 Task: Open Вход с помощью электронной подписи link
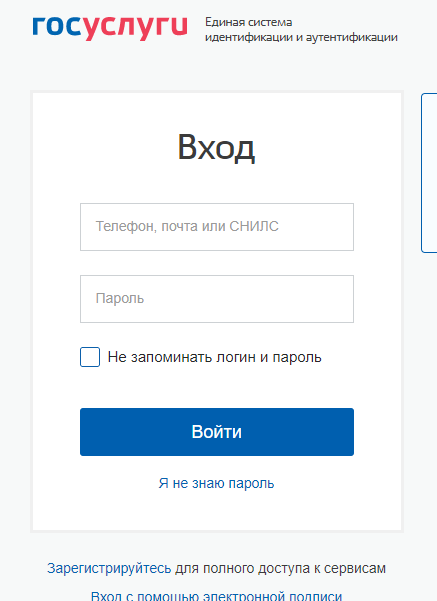[216, 596]
